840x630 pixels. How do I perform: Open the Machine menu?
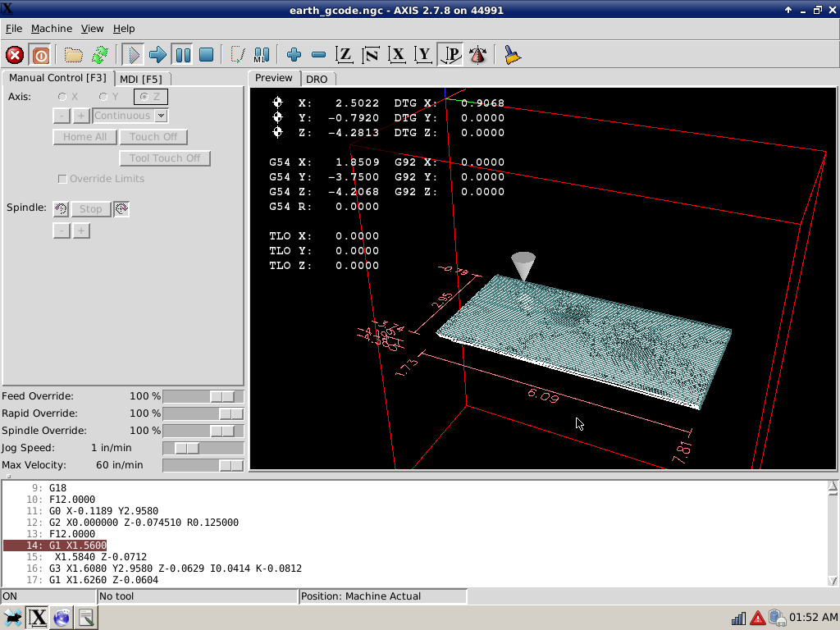point(52,29)
